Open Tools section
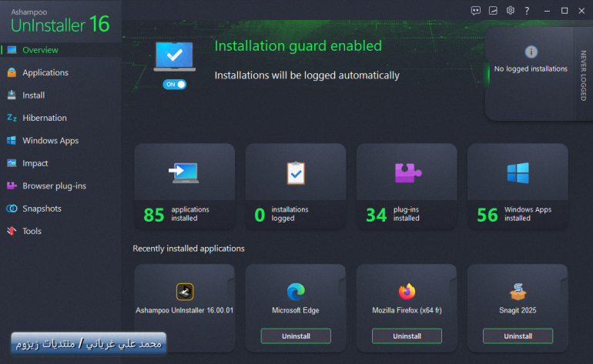This screenshot has height=364, width=593. (32, 231)
